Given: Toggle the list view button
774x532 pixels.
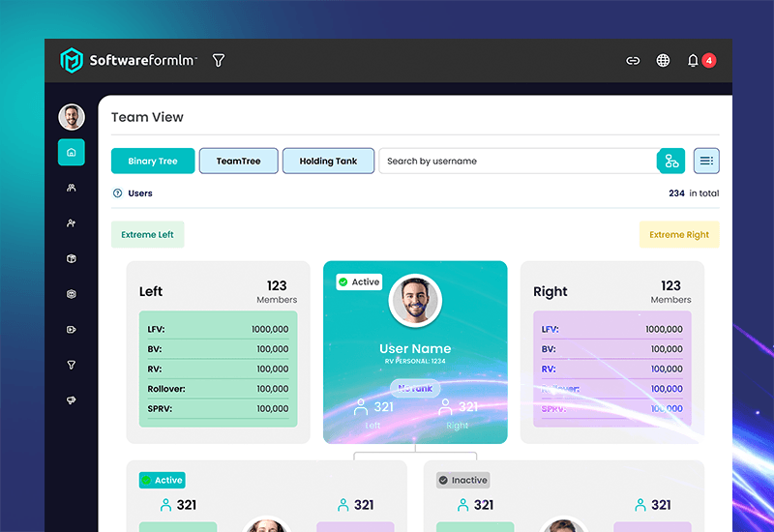Looking at the screenshot, I should [x=706, y=161].
